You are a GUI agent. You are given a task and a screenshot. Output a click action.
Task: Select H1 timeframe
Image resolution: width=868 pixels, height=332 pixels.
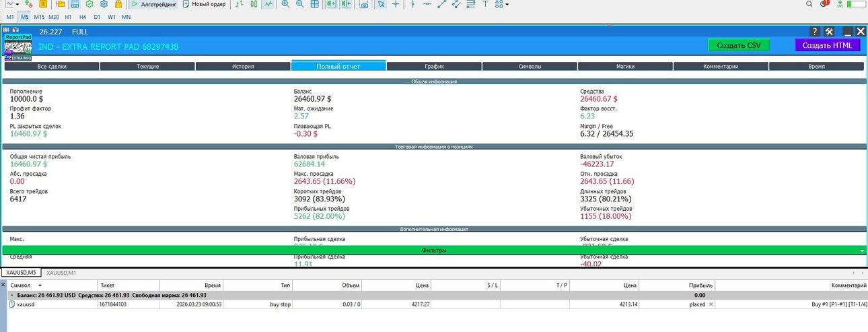click(x=68, y=17)
